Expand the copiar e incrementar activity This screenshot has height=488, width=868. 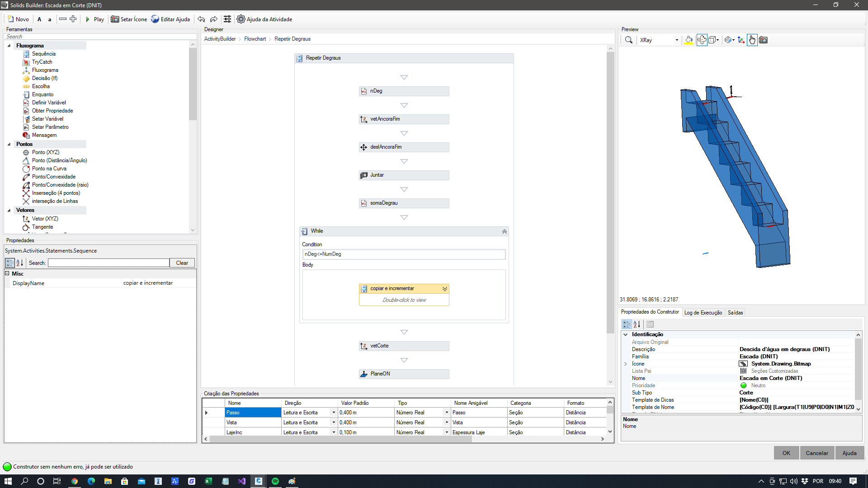pyautogui.click(x=445, y=289)
